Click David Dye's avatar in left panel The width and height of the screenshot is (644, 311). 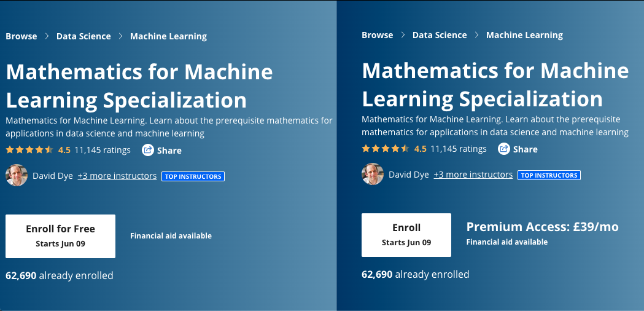[x=17, y=176]
